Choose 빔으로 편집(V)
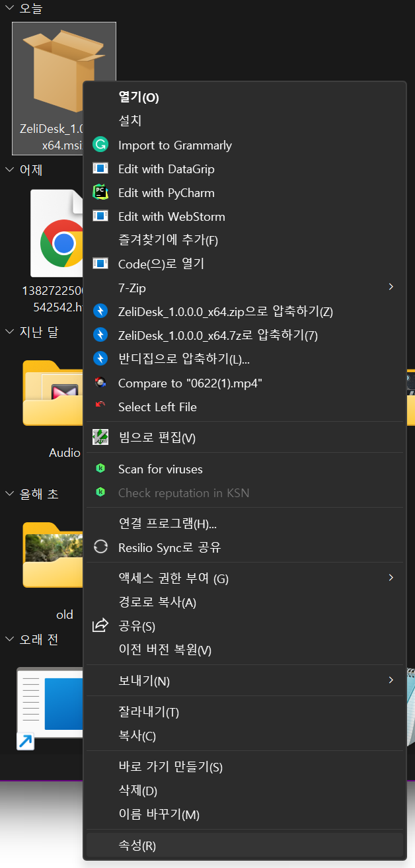Screen dimensions: 415x868 pyautogui.click(x=245, y=438)
